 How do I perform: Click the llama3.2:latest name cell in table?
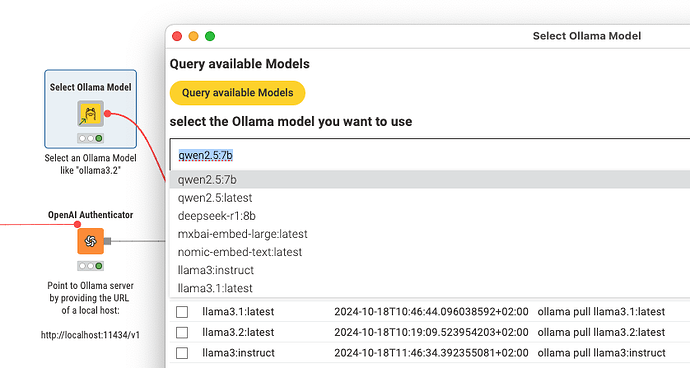tap(238, 332)
